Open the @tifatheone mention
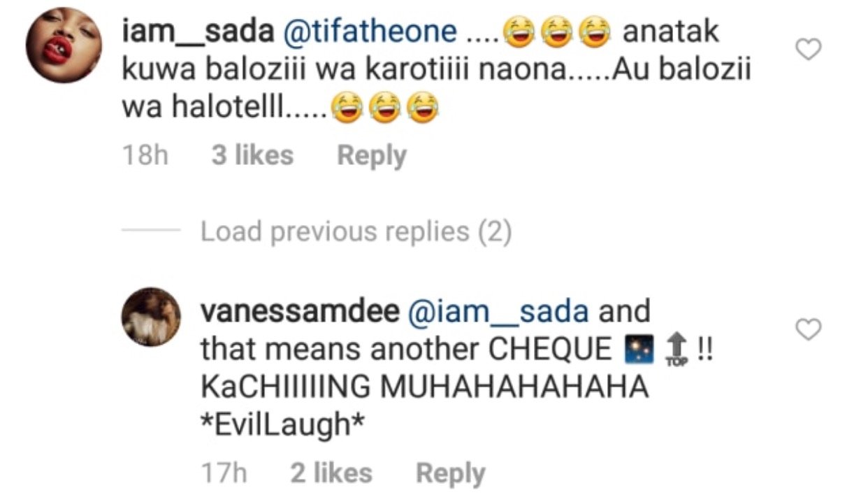This screenshot has height=495, width=868. [x=370, y=32]
